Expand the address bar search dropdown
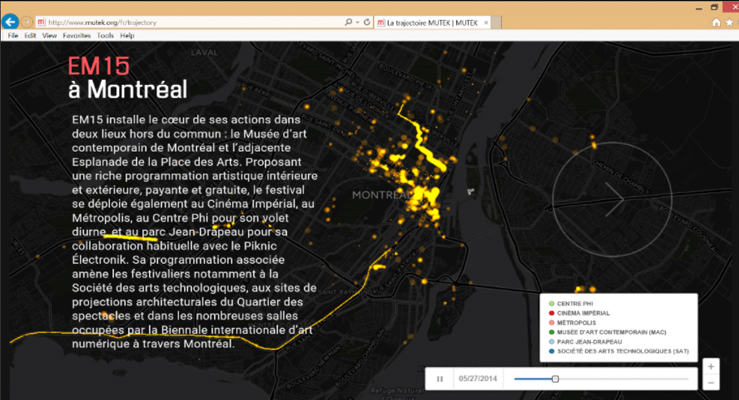Viewport: 739px width, 400px height. [356, 21]
